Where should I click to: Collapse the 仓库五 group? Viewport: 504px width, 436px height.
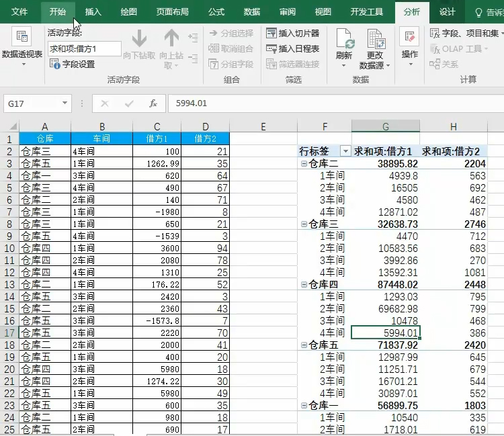pos(304,345)
